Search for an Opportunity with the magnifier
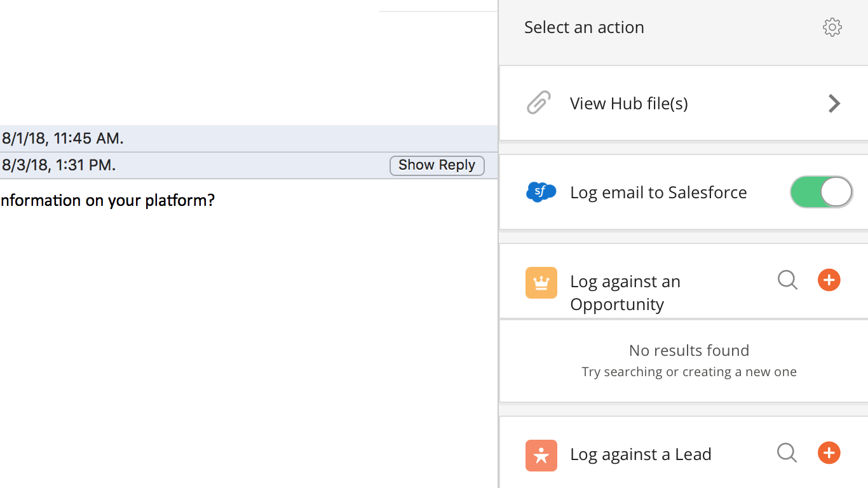The width and height of the screenshot is (868, 488). coord(787,280)
